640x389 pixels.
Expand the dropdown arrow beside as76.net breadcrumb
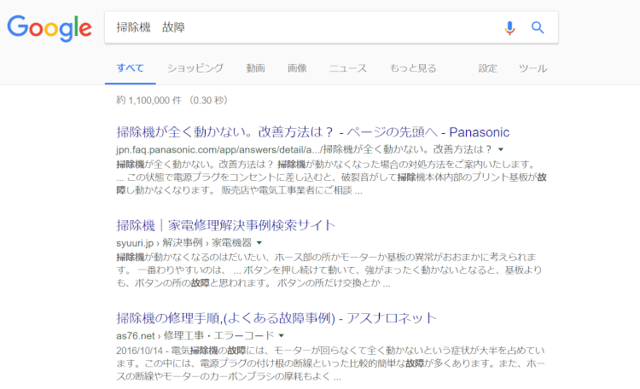point(281,336)
